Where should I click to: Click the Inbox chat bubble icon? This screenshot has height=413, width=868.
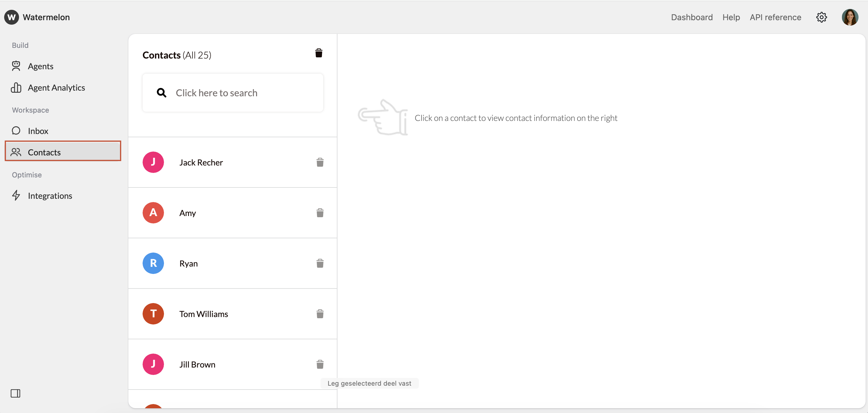pos(16,130)
